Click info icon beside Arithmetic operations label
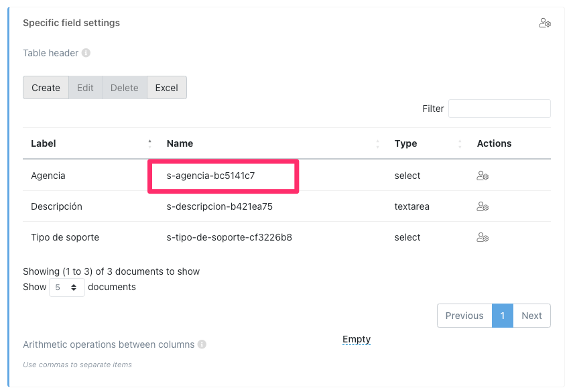Viewport: 575px width, 392px height. point(202,344)
